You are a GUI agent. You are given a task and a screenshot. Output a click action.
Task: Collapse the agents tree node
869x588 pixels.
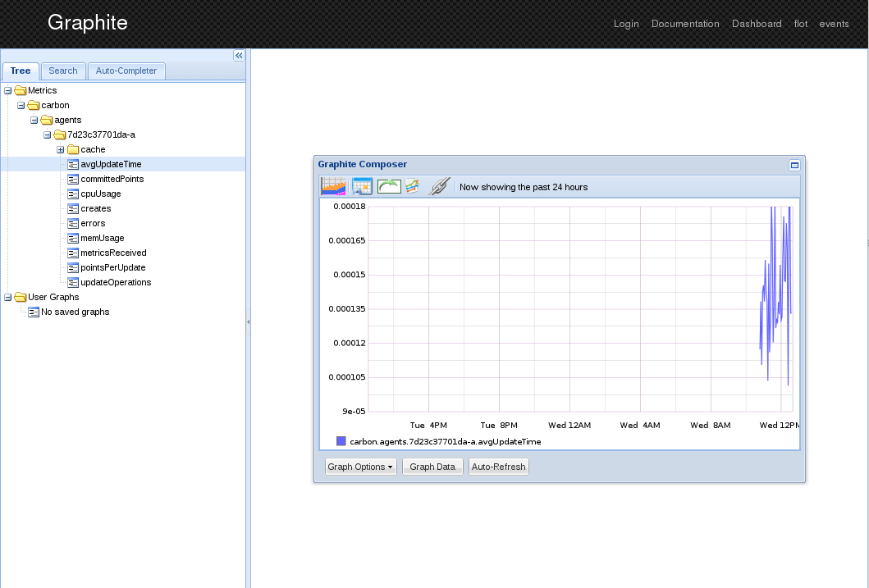(x=34, y=121)
